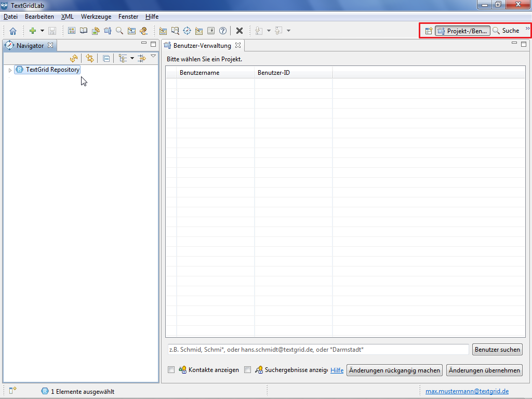This screenshot has width=532, height=399.
Task: Tick the Suchergebnisse anzeigen checkbox
Action: point(247,370)
